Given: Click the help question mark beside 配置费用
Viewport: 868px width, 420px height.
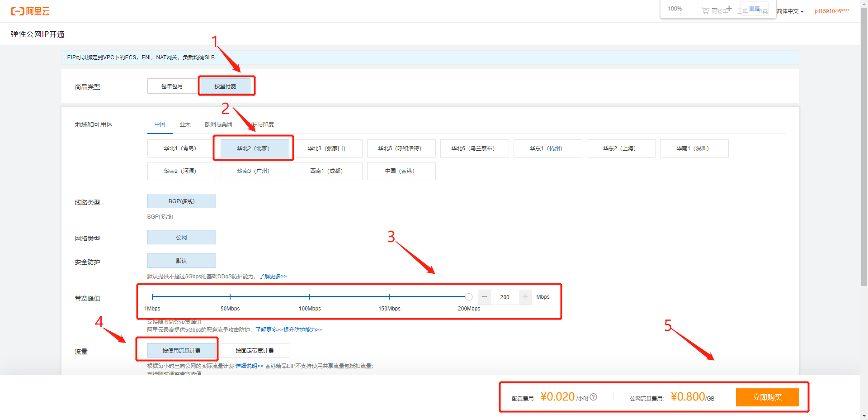Looking at the screenshot, I should (594, 397).
